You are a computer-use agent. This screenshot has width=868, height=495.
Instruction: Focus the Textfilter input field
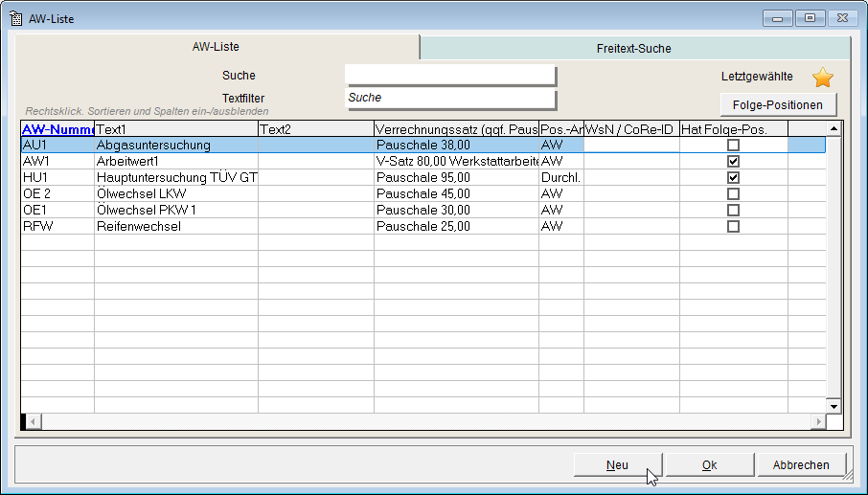[x=450, y=99]
